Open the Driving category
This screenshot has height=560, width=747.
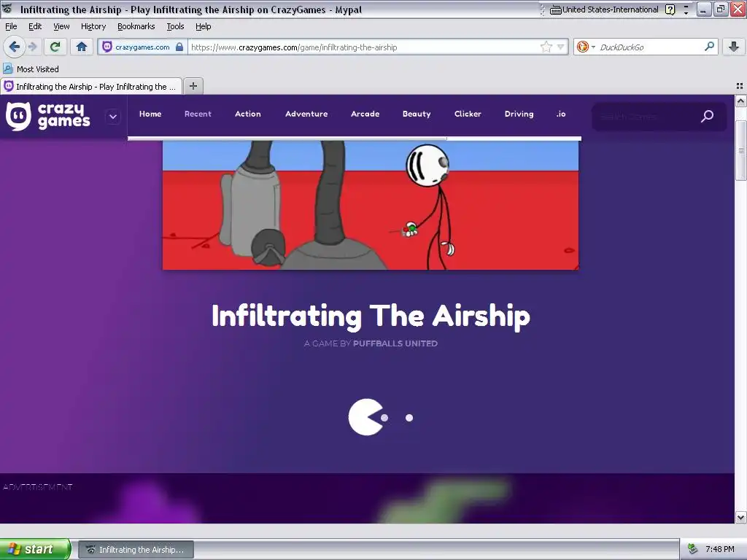click(519, 114)
